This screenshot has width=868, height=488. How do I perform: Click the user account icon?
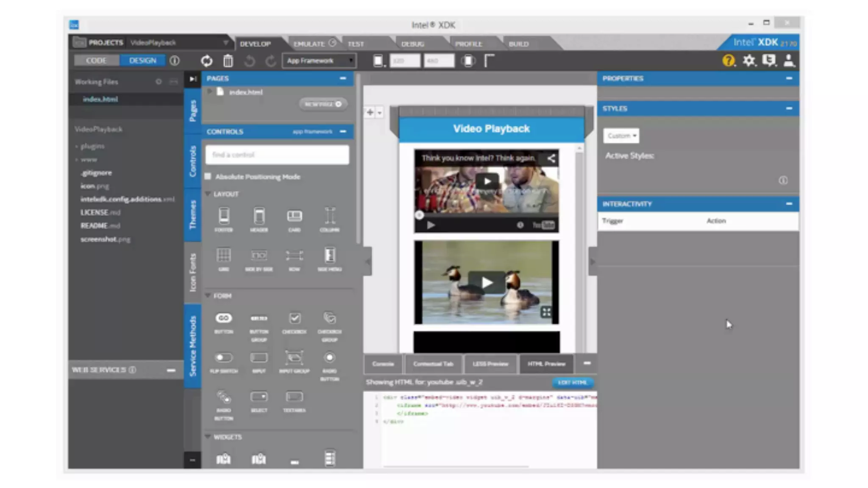tap(789, 61)
